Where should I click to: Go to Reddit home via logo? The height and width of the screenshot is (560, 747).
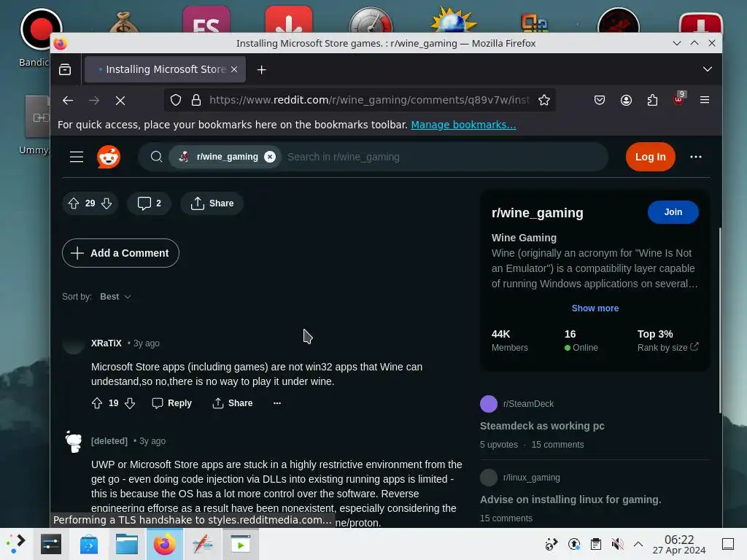[x=109, y=157]
